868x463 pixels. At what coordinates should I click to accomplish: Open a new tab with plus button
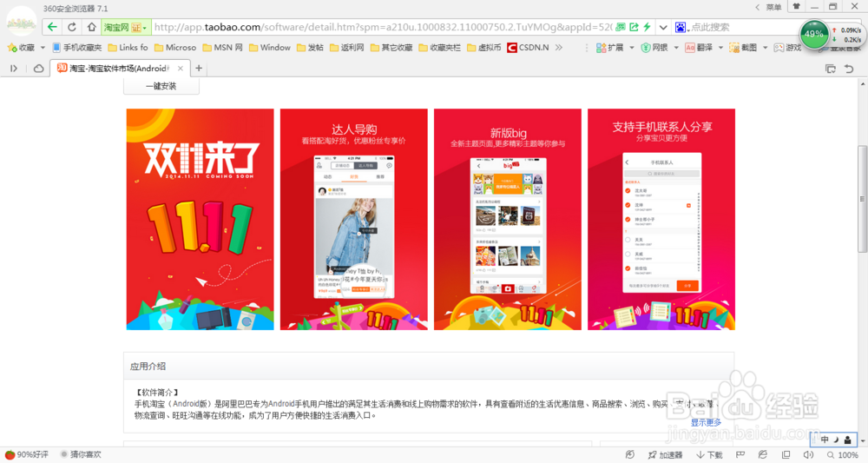tap(199, 69)
